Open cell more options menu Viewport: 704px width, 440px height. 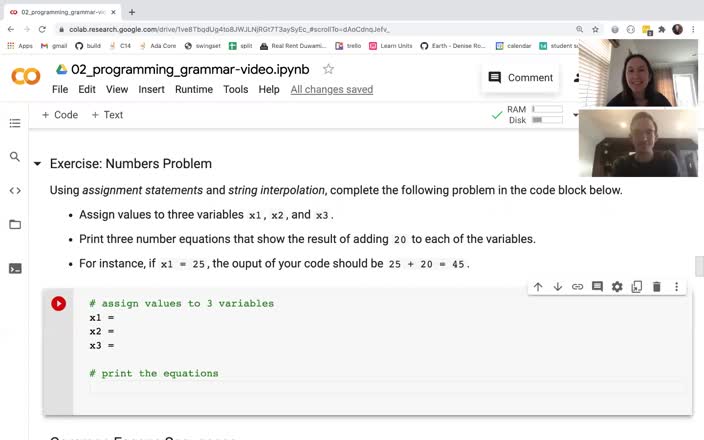point(677,287)
